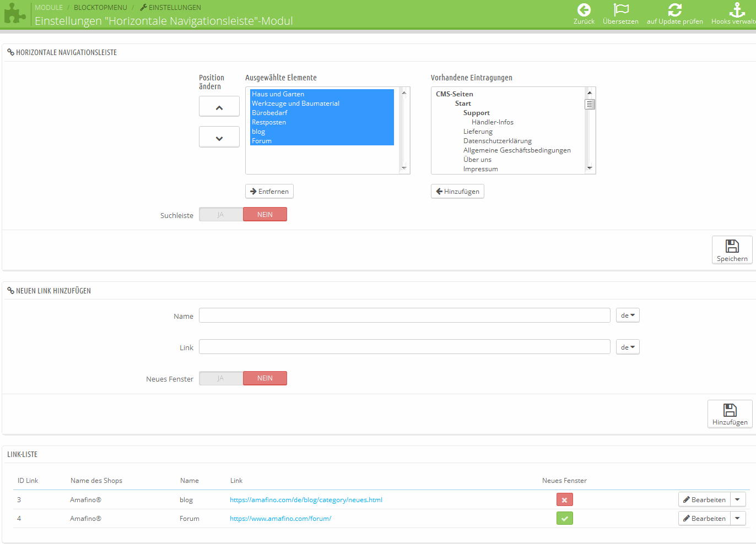756x544 pixels.
Task: Set Neues Fenster to NEIN
Action: pyautogui.click(x=265, y=378)
